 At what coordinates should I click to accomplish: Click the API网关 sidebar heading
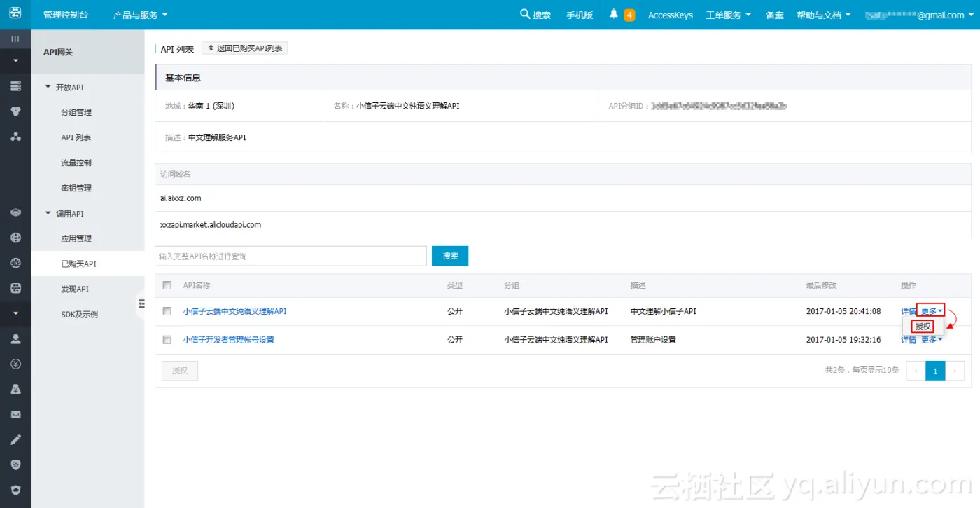pos(58,53)
